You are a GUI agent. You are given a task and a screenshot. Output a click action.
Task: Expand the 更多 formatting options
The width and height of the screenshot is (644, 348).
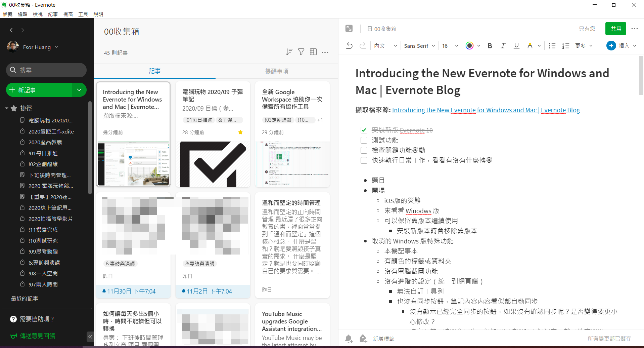click(x=584, y=46)
